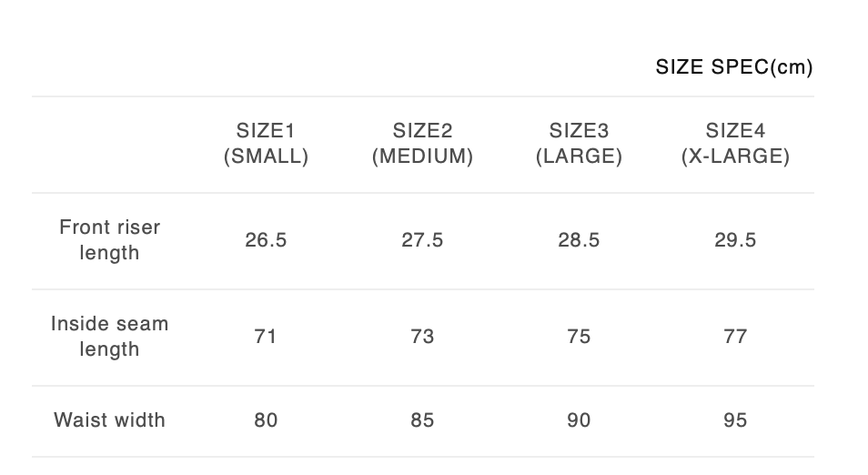
Task: Select the SIZE4 (X-LARGE) column header
Action: [735, 144]
